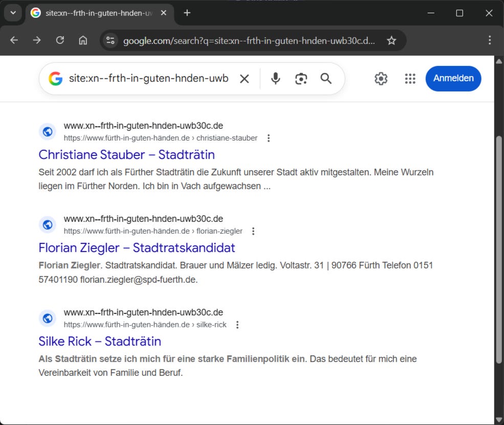Click the URL breadcrumb ending florian-ziegler
This screenshot has height=425, width=504.
click(x=153, y=231)
